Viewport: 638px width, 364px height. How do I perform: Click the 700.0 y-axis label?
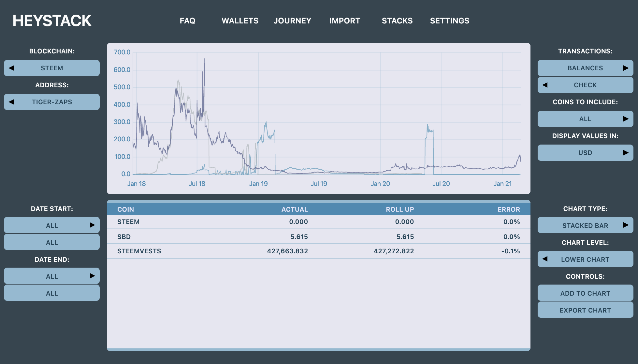pyautogui.click(x=122, y=52)
